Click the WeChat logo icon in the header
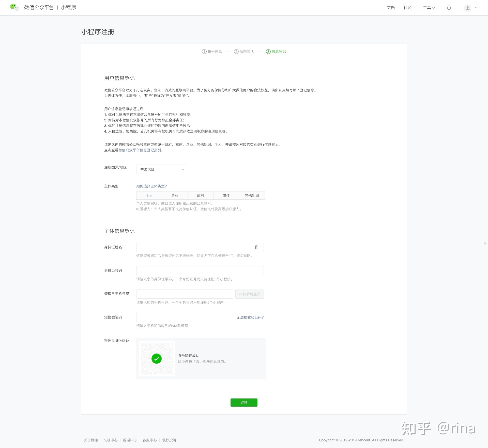The image size is (488, 448). pyautogui.click(x=14, y=7)
